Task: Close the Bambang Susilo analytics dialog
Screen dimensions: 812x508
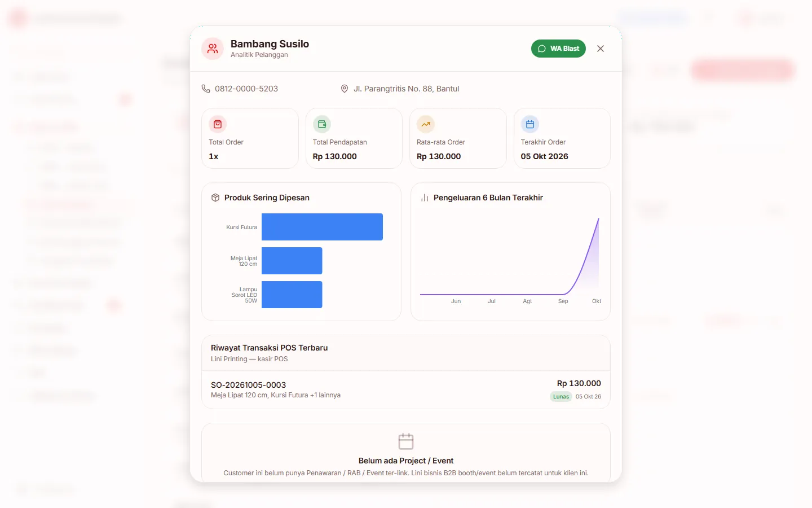Action: coord(601,49)
